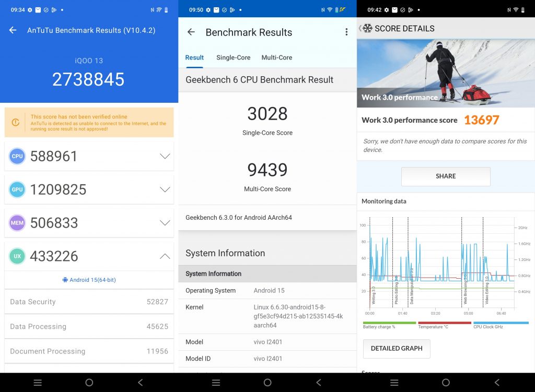Tap Geekbench 6.3.0 for Android AArch64 text
The height and width of the screenshot is (392, 535).
[x=239, y=218]
